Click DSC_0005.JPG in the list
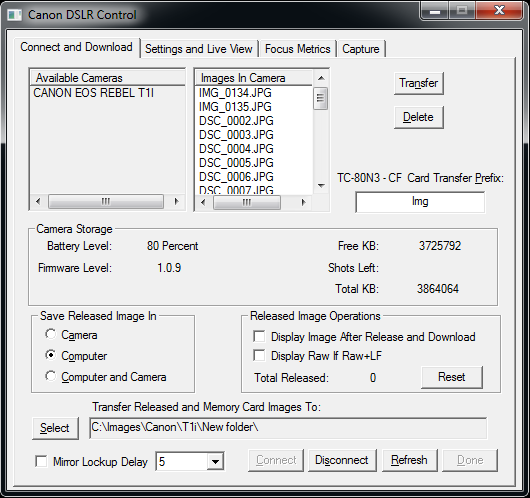 (x=236, y=163)
